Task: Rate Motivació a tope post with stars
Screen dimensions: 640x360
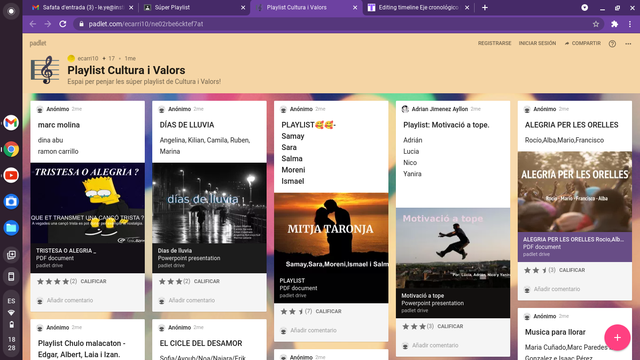Action: [x=414, y=327]
